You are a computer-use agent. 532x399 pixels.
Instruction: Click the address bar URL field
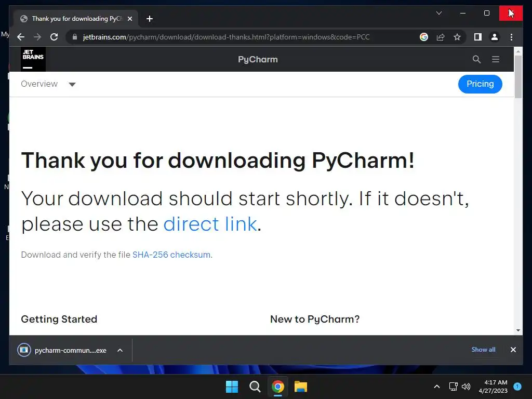coord(244,37)
